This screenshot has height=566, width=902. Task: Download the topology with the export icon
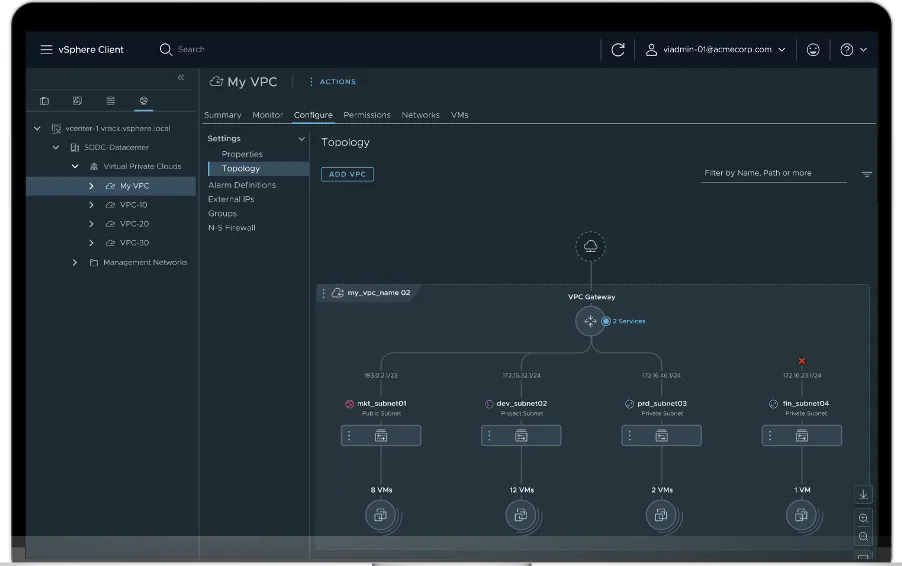pyautogui.click(x=863, y=495)
